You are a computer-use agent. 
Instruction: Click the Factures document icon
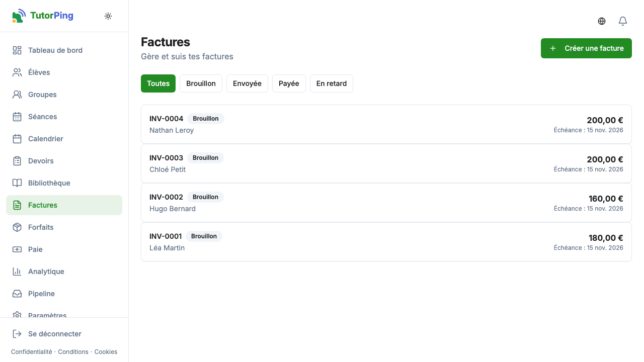pos(17,205)
